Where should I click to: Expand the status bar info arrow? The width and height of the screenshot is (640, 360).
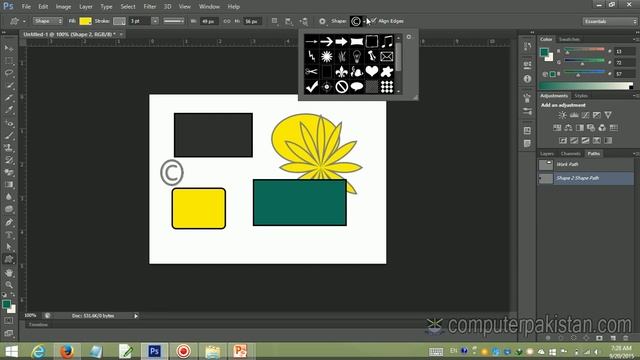[136, 316]
